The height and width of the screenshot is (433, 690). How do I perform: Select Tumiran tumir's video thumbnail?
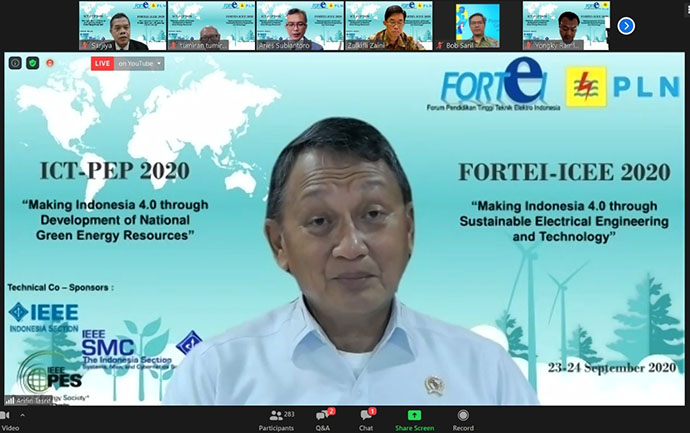click(x=209, y=26)
